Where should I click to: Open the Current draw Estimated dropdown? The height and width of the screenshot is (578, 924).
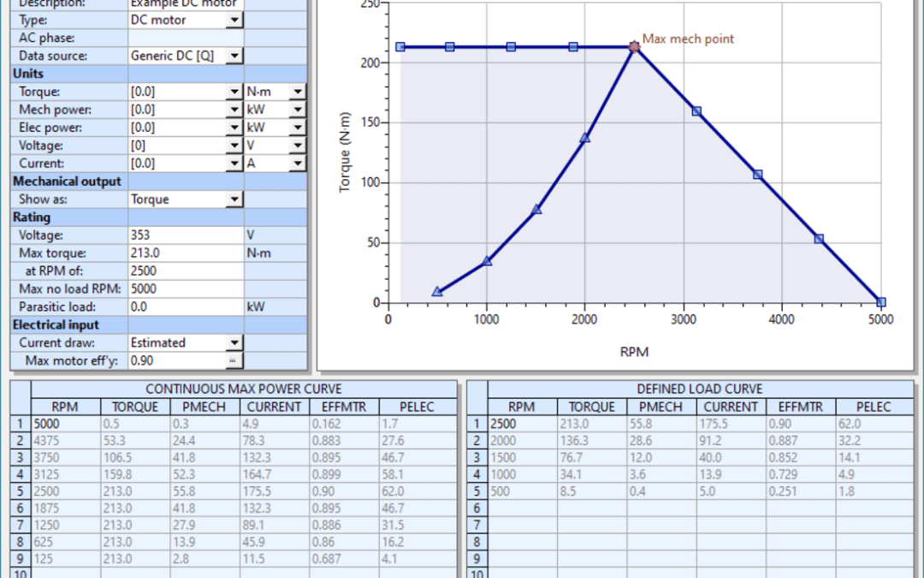[234, 343]
